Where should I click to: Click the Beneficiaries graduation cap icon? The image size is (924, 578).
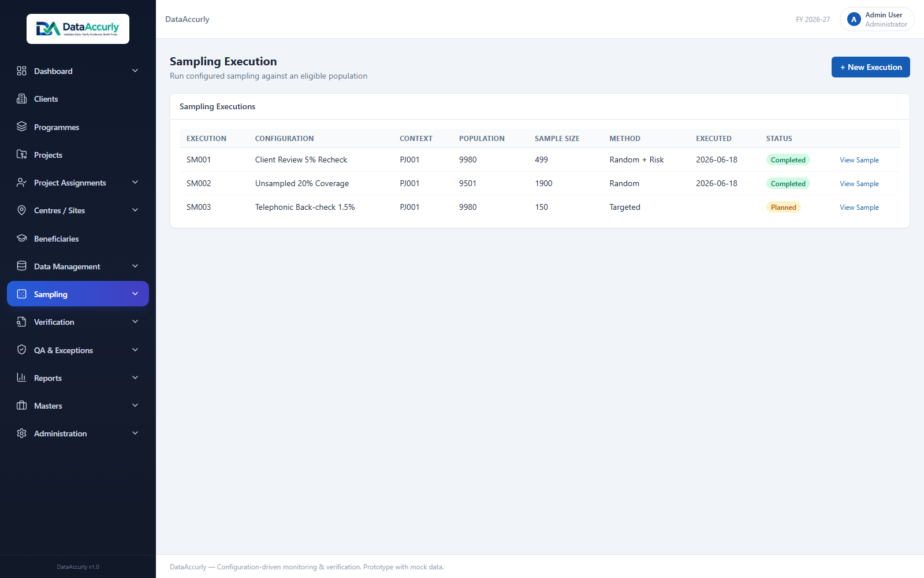tap(21, 238)
